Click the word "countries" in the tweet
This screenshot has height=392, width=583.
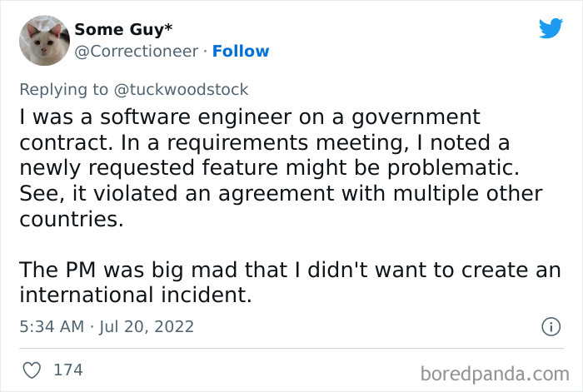(x=70, y=219)
